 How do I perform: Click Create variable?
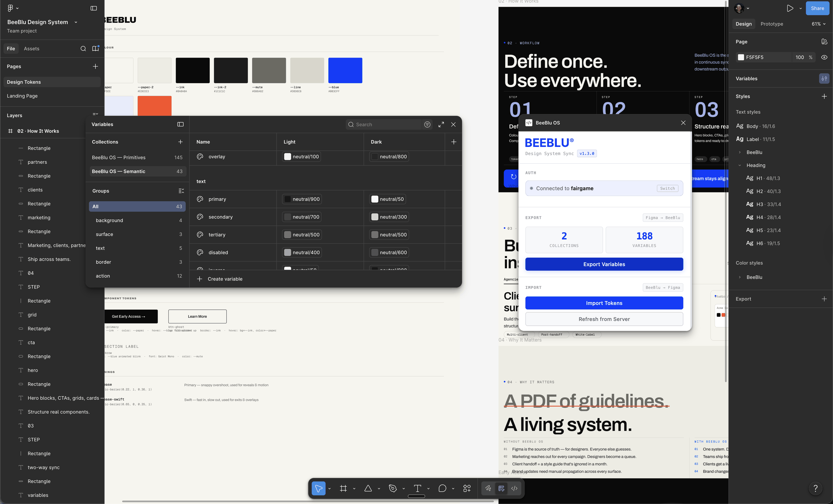[220, 279]
